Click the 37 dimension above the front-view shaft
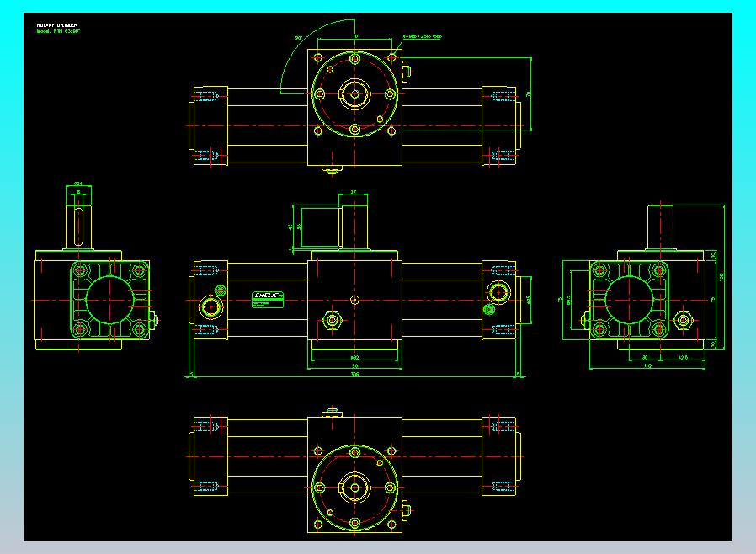 [x=353, y=192]
